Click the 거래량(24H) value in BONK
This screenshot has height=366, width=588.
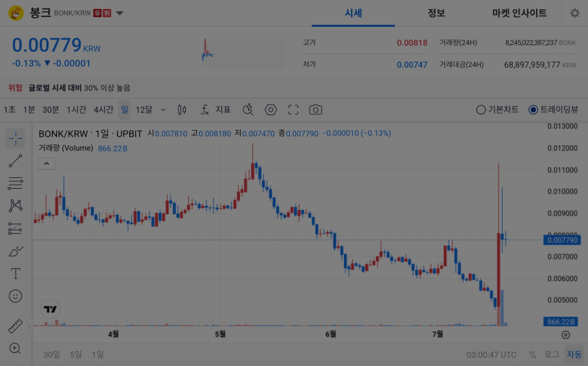pos(531,43)
